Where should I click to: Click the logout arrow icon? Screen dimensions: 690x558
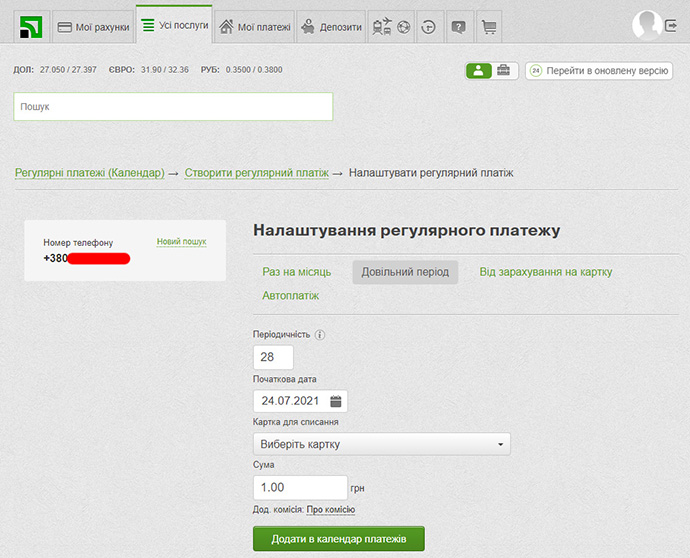point(671,26)
